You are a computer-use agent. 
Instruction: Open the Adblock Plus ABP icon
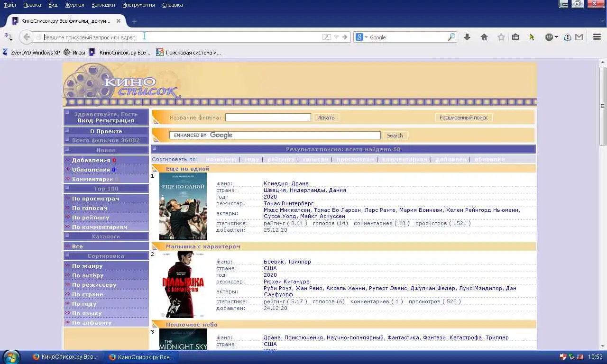click(549, 37)
